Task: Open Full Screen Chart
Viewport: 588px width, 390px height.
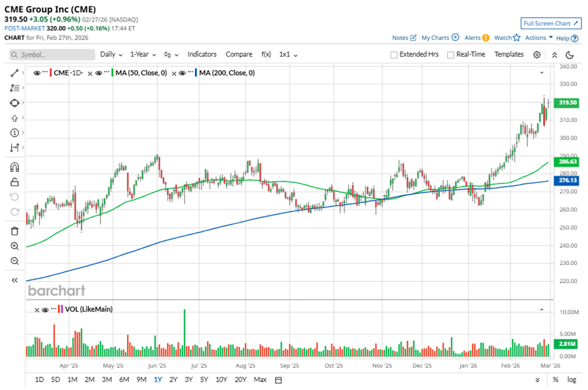Action: 550,23
